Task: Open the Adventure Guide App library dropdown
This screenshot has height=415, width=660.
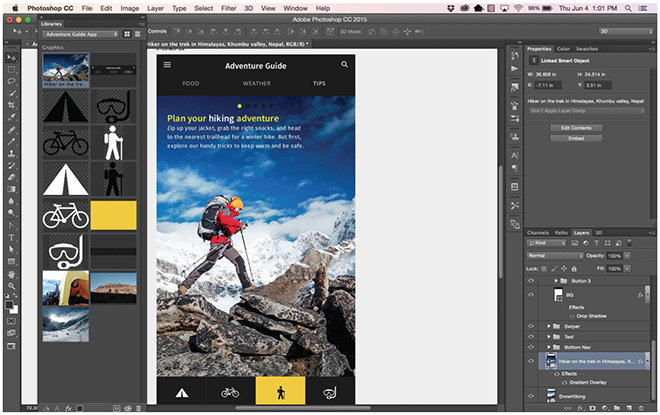Action: [80, 34]
